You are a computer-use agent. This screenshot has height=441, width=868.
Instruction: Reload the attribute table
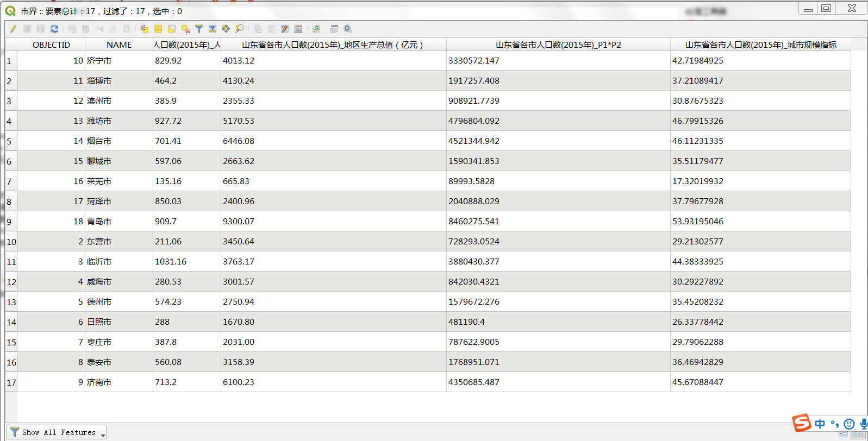tap(54, 29)
